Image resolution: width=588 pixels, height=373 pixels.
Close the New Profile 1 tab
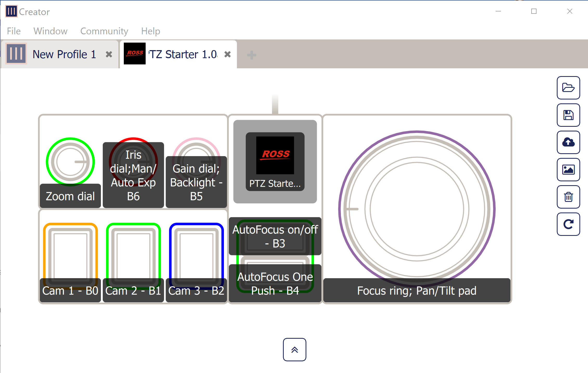[x=109, y=55]
